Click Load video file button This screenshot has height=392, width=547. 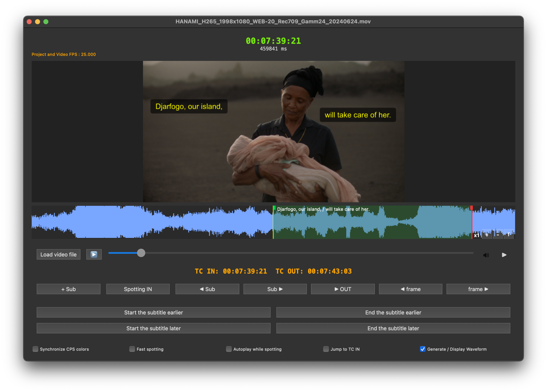[x=58, y=254]
